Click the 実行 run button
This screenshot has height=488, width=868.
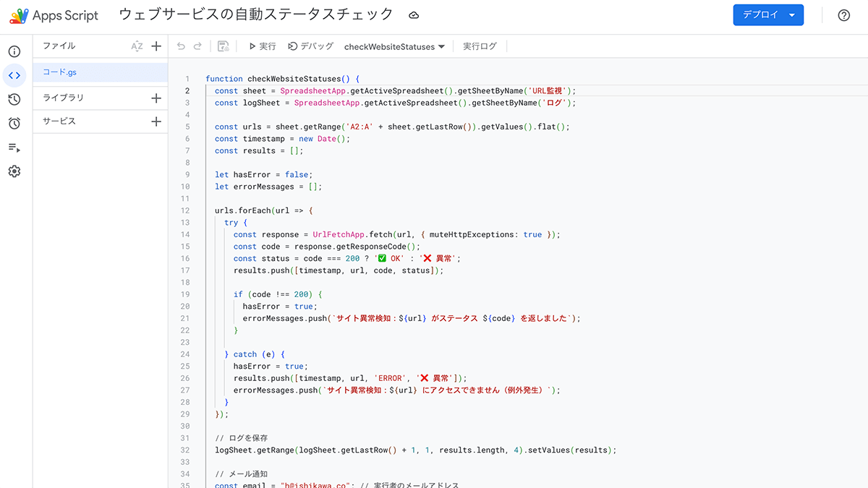click(x=262, y=46)
